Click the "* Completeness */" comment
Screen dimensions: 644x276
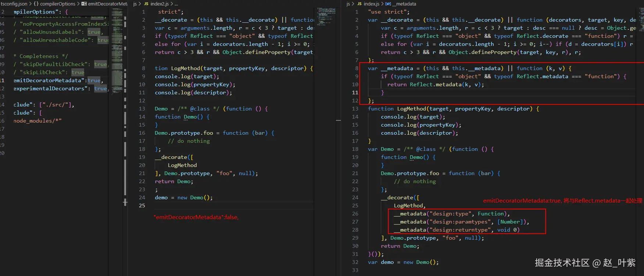pos(41,56)
